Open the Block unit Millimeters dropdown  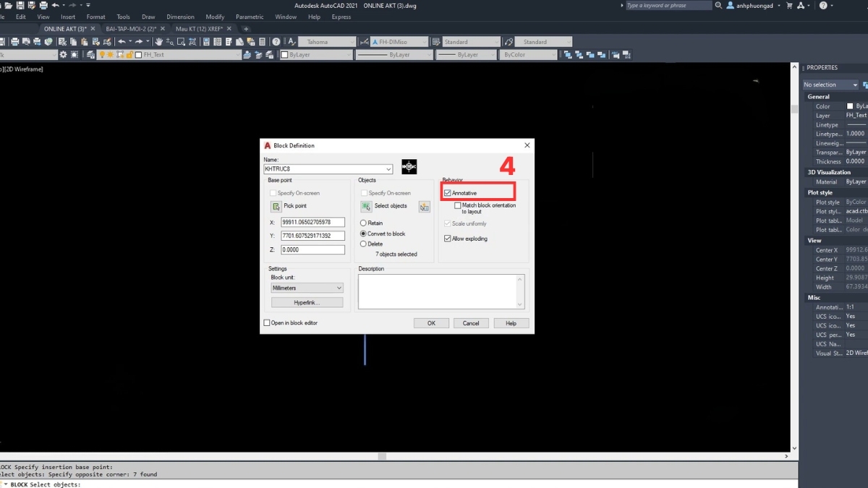307,288
